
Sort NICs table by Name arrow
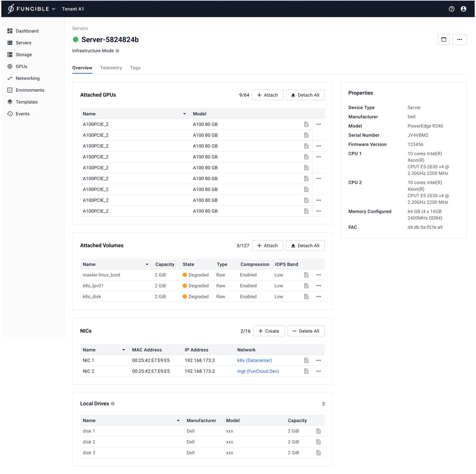(x=123, y=350)
